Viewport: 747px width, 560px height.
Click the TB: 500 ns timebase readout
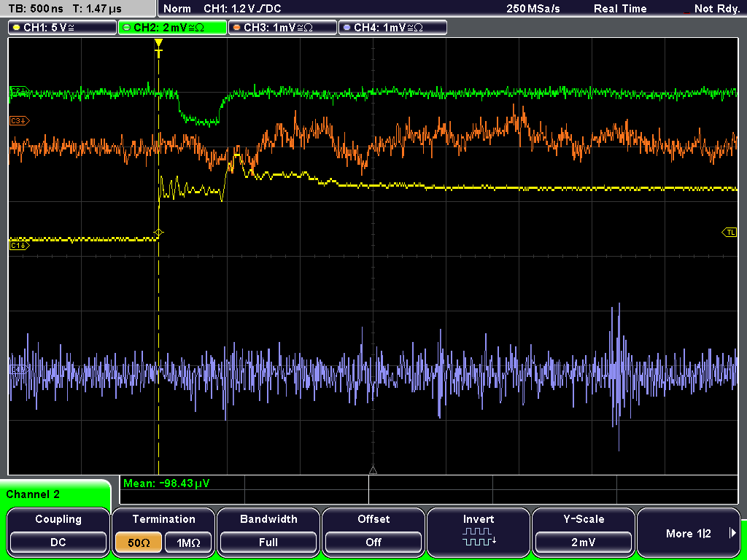pos(36,9)
